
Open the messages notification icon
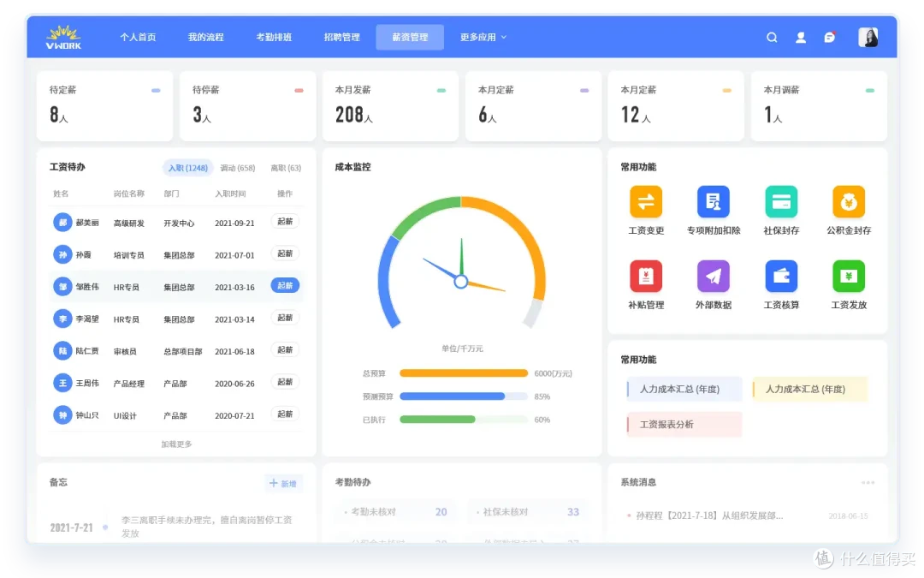[830, 37]
